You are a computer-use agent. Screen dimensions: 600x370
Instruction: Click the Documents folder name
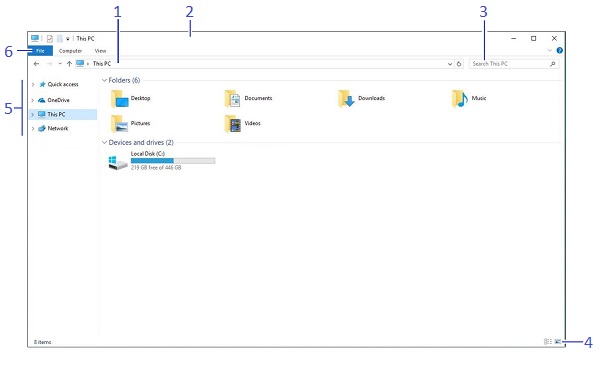point(258,98)
